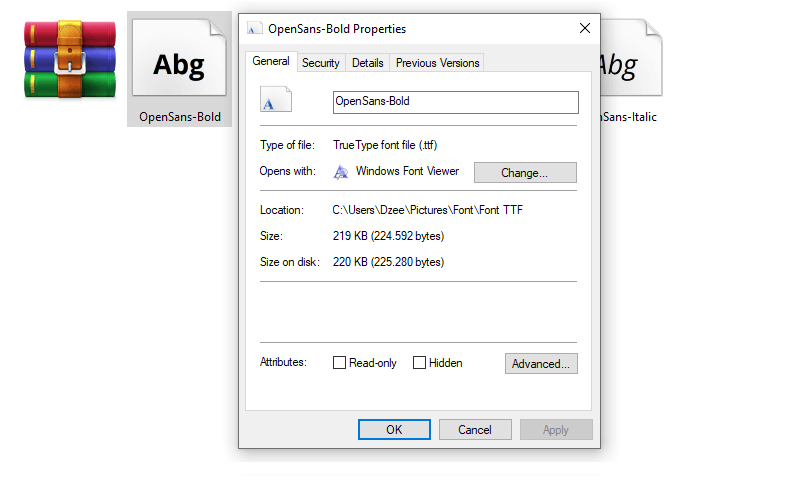Viewport: 800px width, 496px height.
Task: Click the Apply button
Action: tap(556, 430)
